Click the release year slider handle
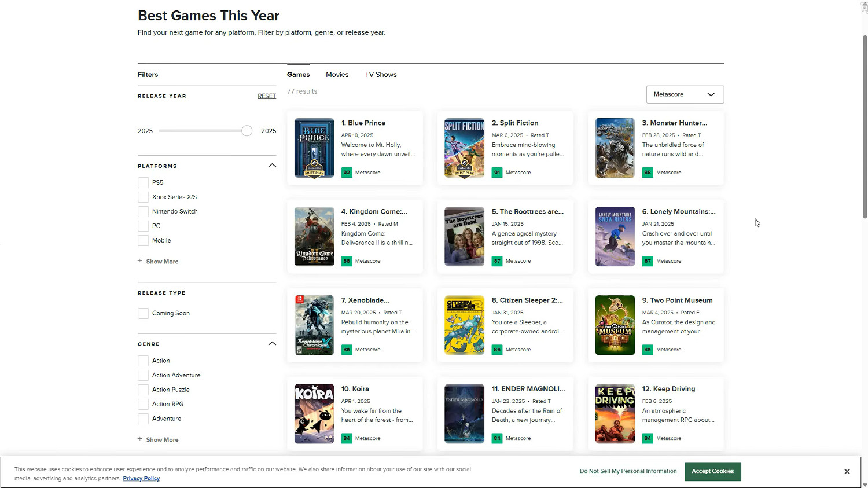868x488 pixels. tap(247, 131)
